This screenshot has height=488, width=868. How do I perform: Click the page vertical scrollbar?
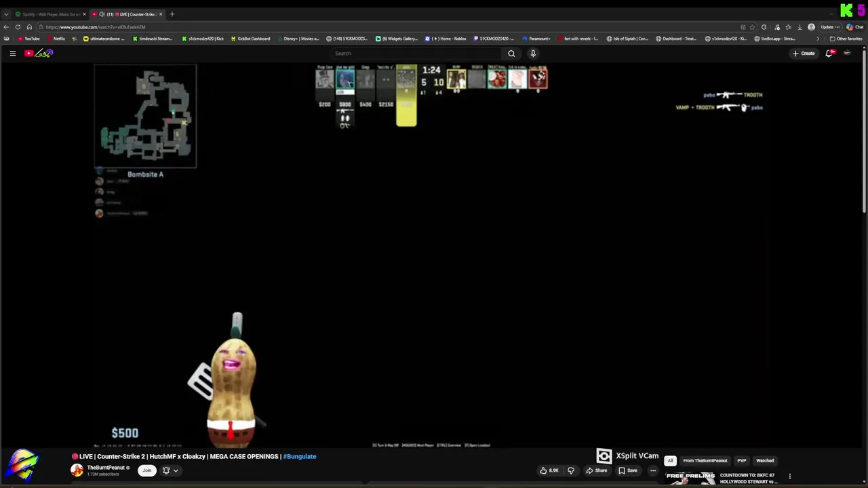point(865,130)
